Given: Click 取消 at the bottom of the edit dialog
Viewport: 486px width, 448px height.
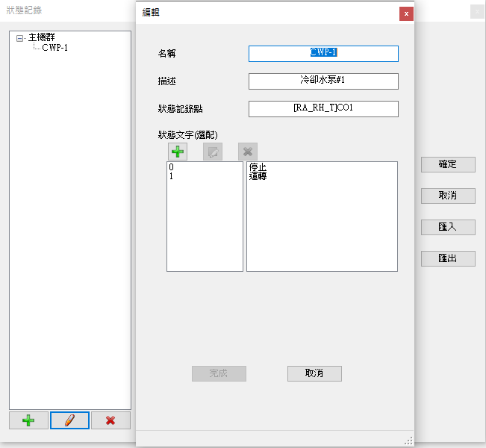Looking at the screenshot, I should 314,373.
